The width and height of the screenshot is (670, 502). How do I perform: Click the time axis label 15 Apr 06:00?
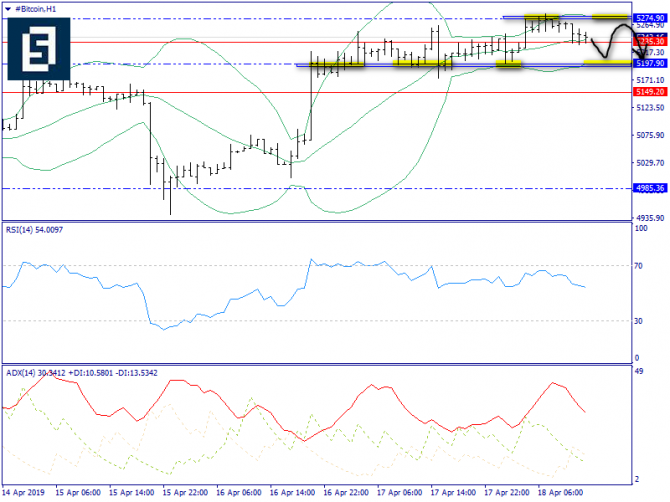(78, 493)
